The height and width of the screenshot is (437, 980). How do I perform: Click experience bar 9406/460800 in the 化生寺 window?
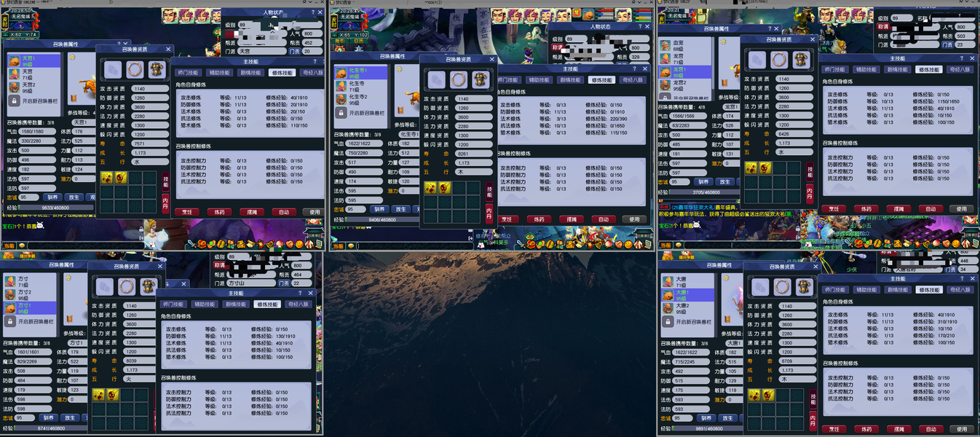click(382, 219)
